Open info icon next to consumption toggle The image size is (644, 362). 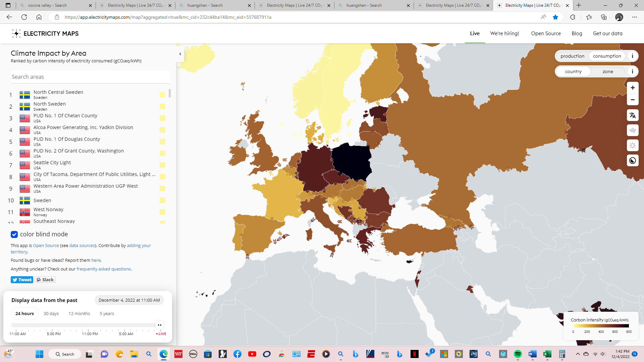point(632,56)
